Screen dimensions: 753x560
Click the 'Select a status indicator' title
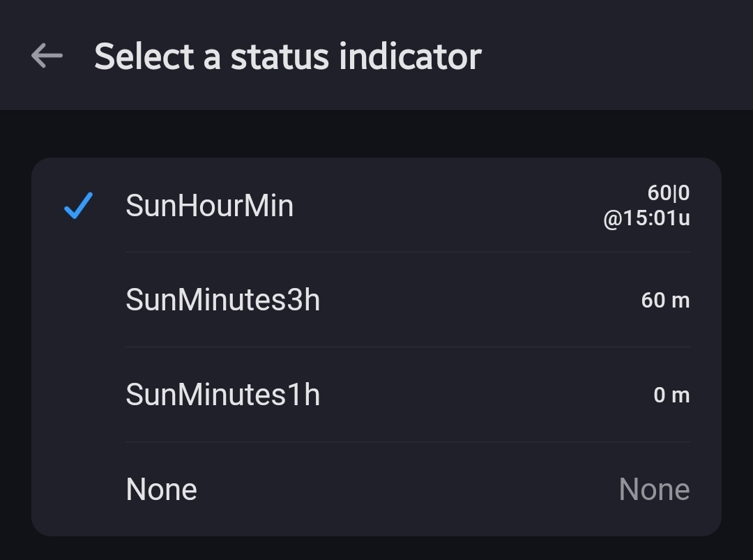coord(287,56)
